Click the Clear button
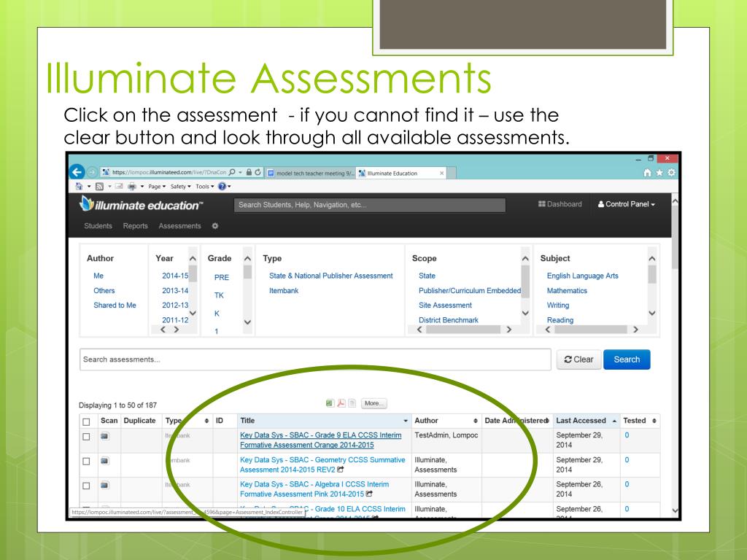This screenshot has height=560, width=747. coord(578,359)
